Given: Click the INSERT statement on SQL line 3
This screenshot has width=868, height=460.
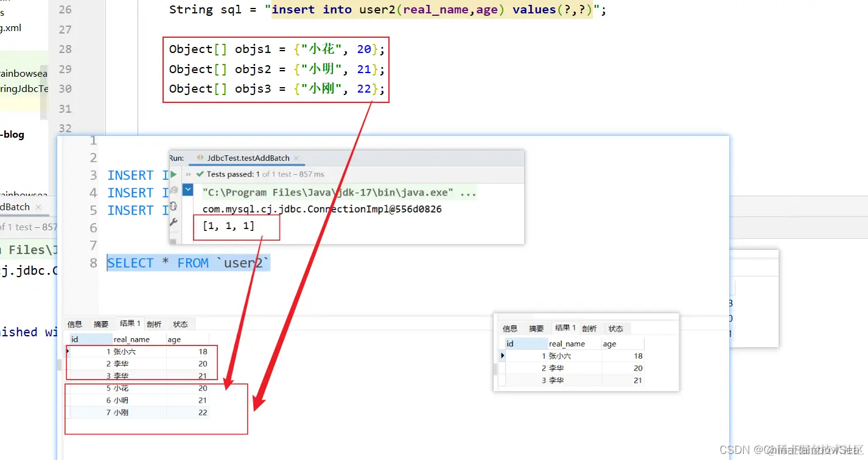Looking at the screenshot, I should tap(138, 175).
